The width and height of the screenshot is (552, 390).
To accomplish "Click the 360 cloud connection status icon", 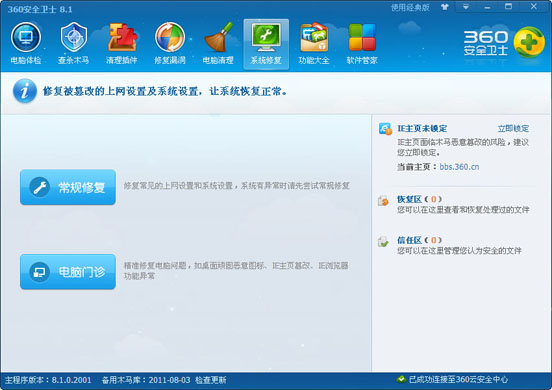I will [401, 379].
